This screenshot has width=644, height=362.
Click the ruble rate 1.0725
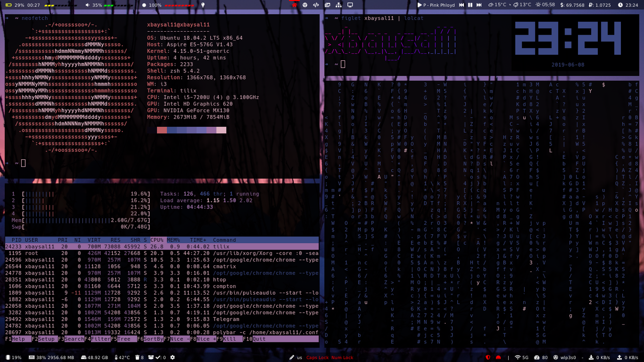point(600,5)
